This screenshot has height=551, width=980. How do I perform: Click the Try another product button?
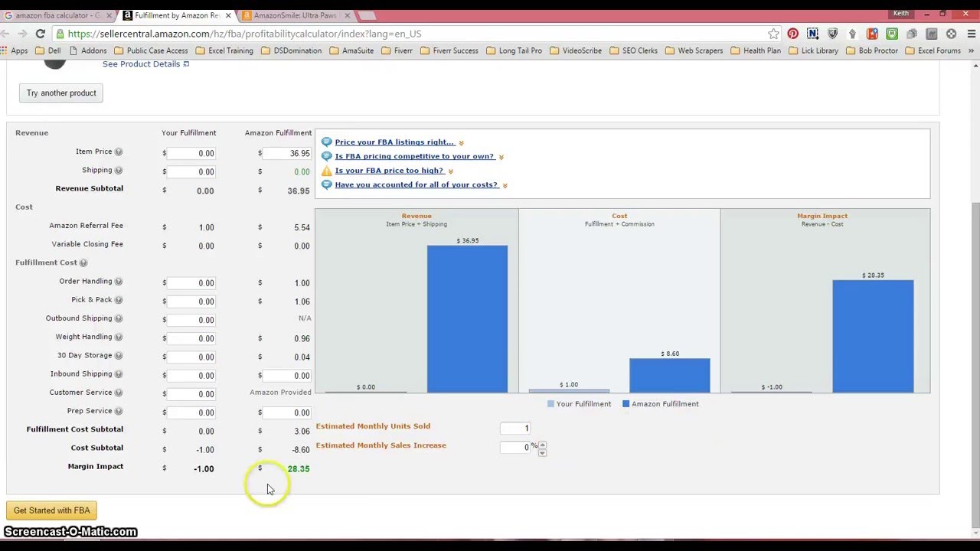61,93
